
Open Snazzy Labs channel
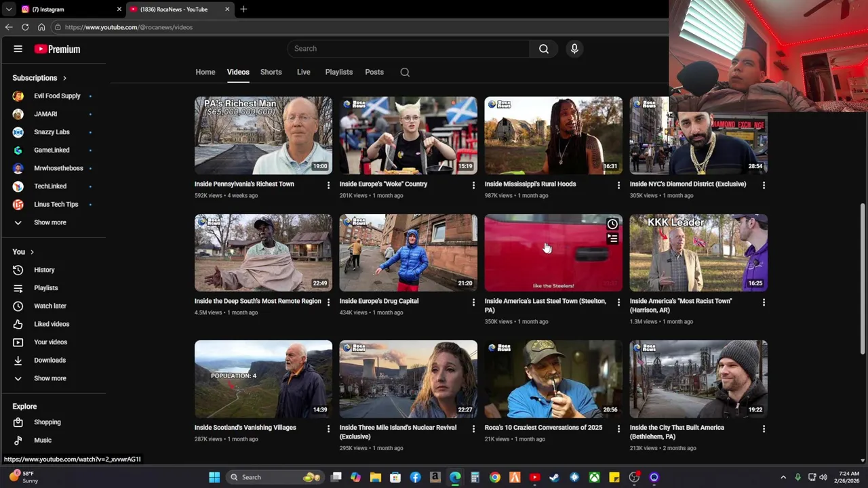pyautogui.click(x=52, y=132)
